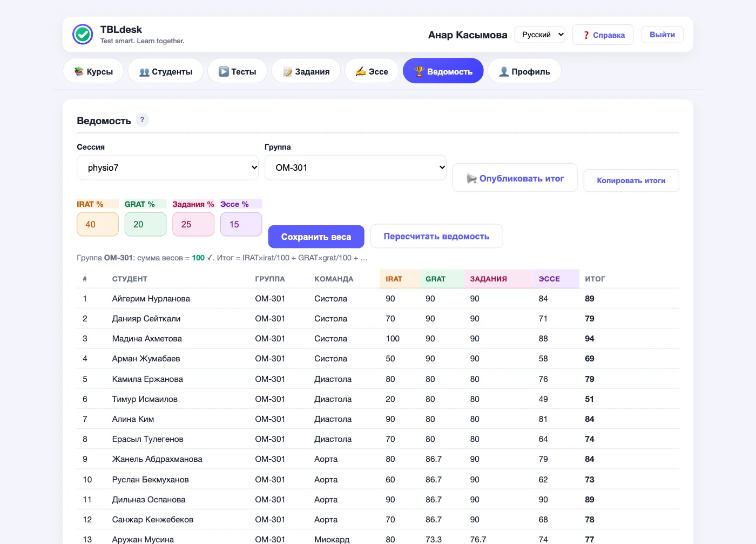Click IRAT score 20 for Тимур Исмаилов
756x544 pixels.
(x=390, y=399)
